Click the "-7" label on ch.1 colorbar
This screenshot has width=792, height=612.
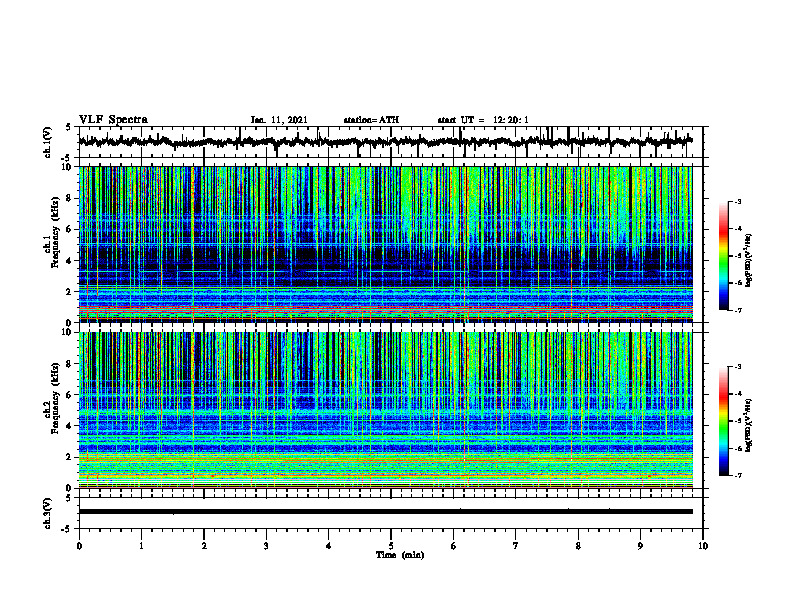[x=737, y=310]
